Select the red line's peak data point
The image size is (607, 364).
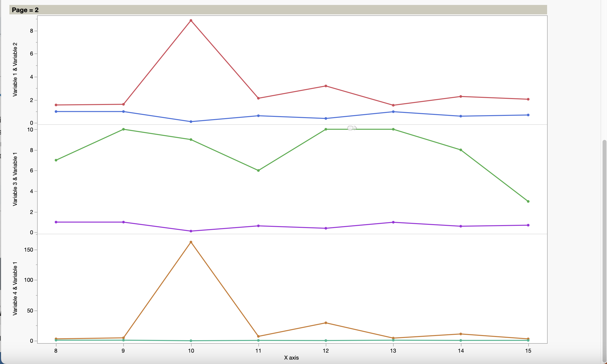click(x=191, y=21)
